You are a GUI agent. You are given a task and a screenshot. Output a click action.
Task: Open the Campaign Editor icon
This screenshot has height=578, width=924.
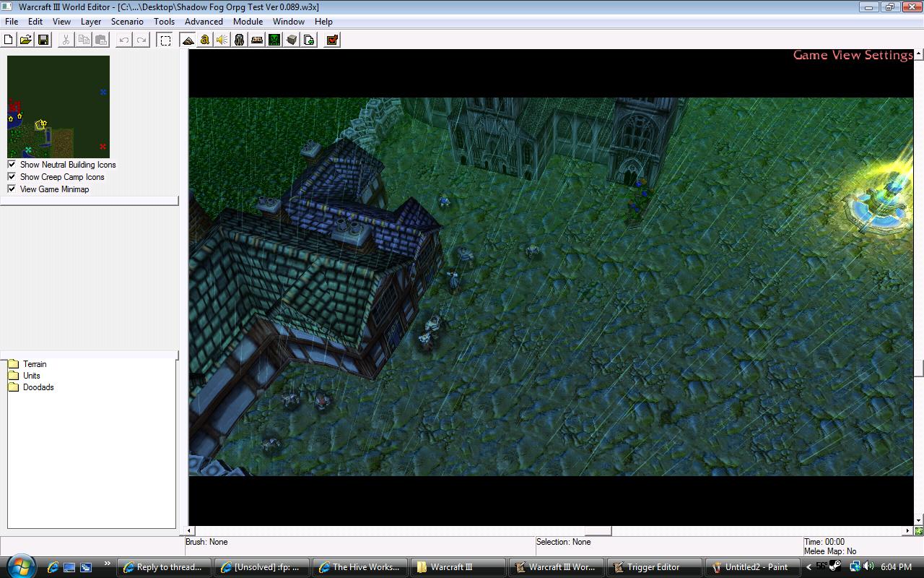tap(257, 40)
